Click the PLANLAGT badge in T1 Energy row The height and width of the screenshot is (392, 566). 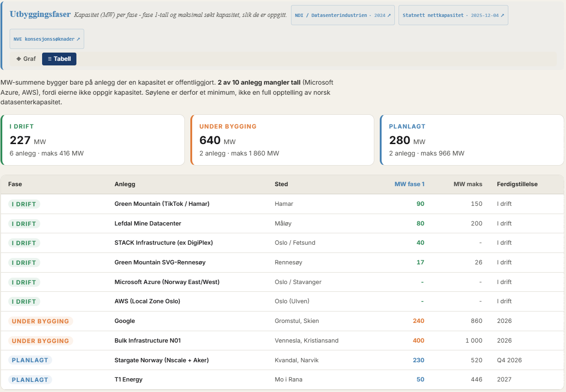coord(30,380)
